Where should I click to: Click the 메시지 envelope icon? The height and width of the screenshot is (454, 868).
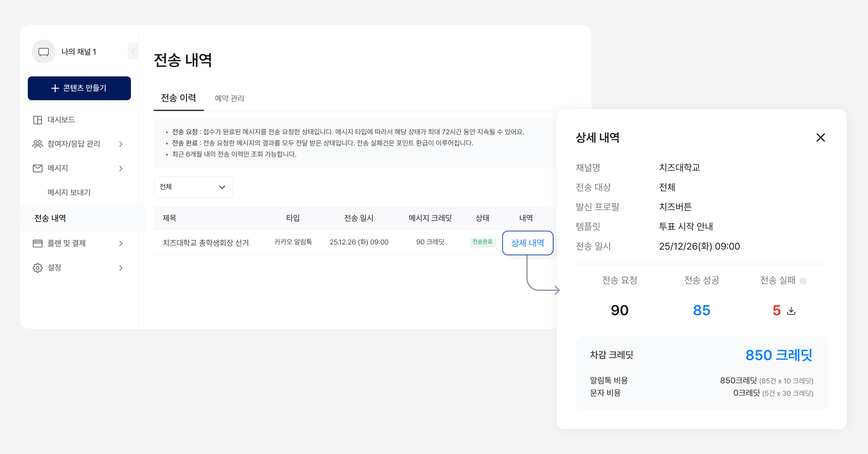tap(38, 168)
